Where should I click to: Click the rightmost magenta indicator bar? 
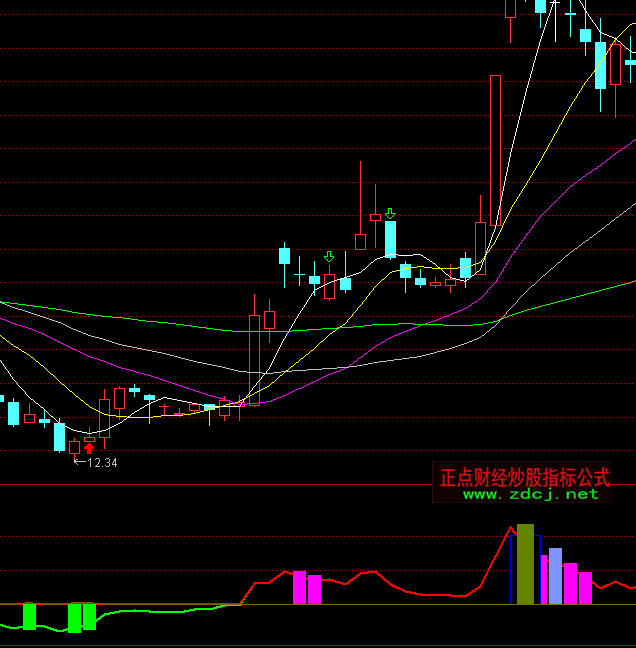(x=585, y=588)
